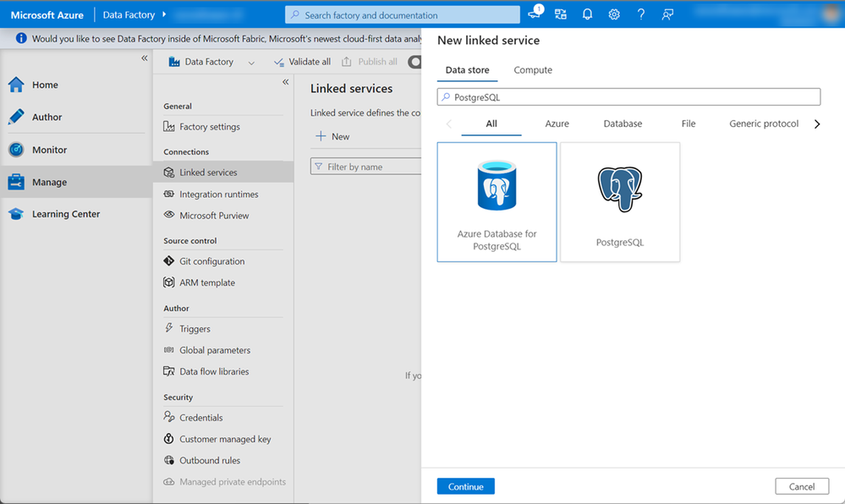The width and height of the screenshot is (845, 504).
Task: Select the Generic protocol category tab
Action: [x=764, y=123]
